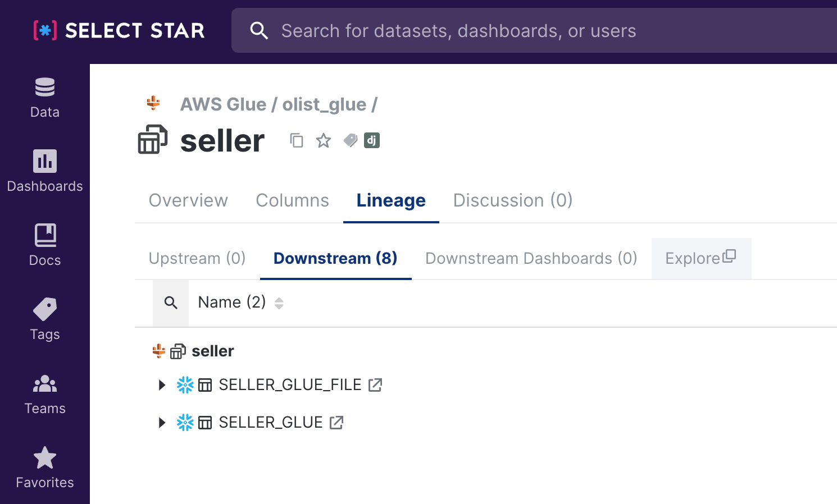Screen dimensions: 837x504
Task: Open Dashboards from the sidebar
Action: [45, 171]
